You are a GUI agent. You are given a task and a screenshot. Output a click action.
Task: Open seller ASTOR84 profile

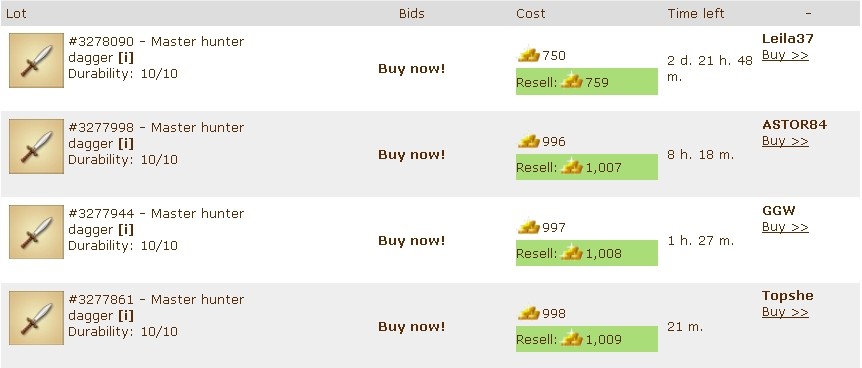pyautogui.click(x=794, y=125)
